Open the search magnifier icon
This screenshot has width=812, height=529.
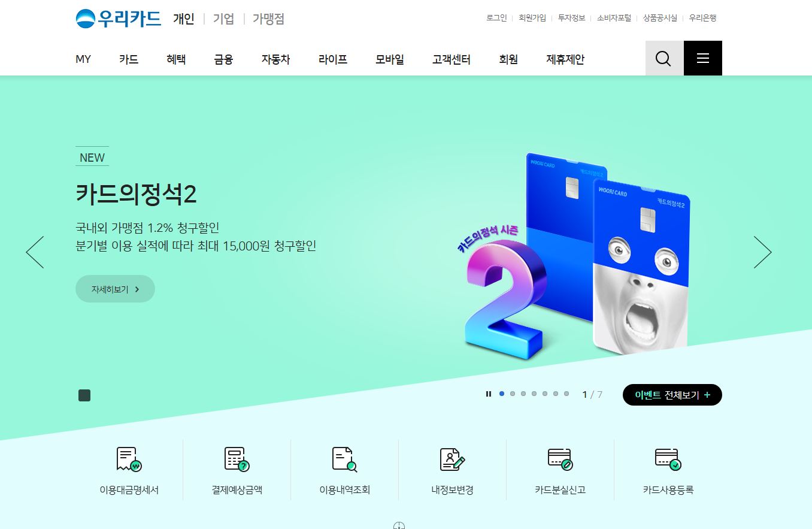(x=663, y=58)
